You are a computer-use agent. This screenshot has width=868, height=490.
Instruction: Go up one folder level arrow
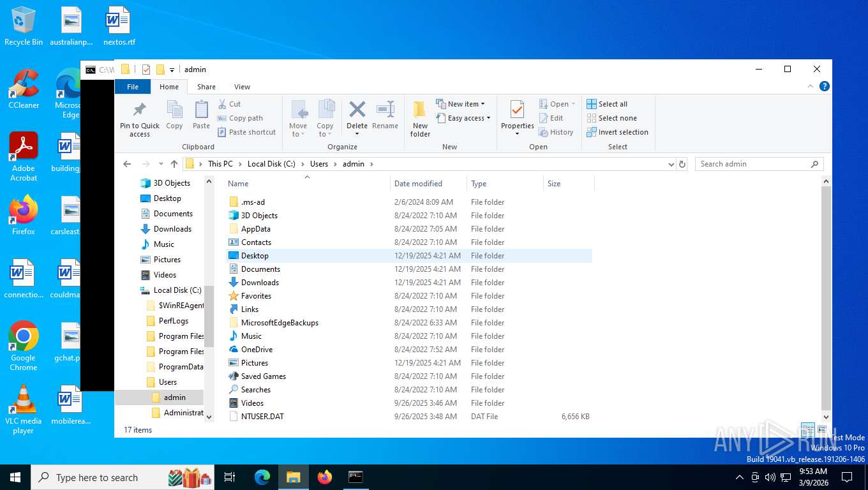pyautogui.click(x=174, y=164)
